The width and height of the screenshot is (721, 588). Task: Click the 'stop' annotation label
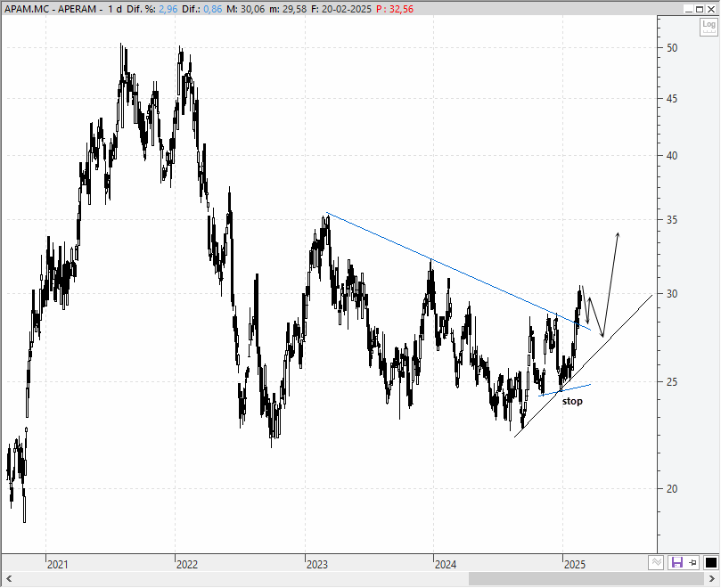pyautogui.click(x=572, y=401)
